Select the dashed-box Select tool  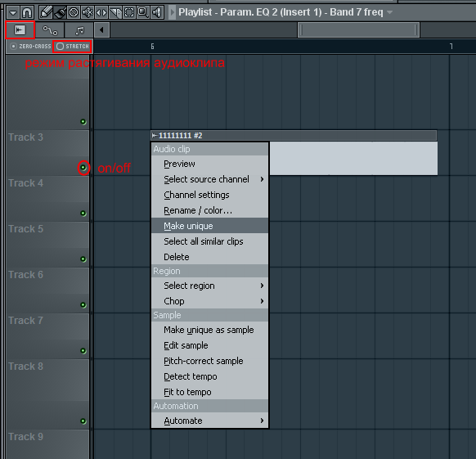point(129,13)
